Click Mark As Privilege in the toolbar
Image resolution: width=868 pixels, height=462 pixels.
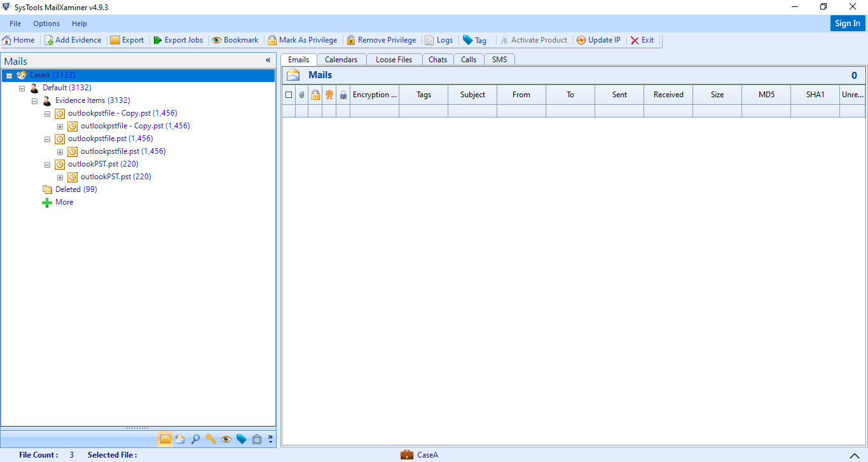(303, 40)
